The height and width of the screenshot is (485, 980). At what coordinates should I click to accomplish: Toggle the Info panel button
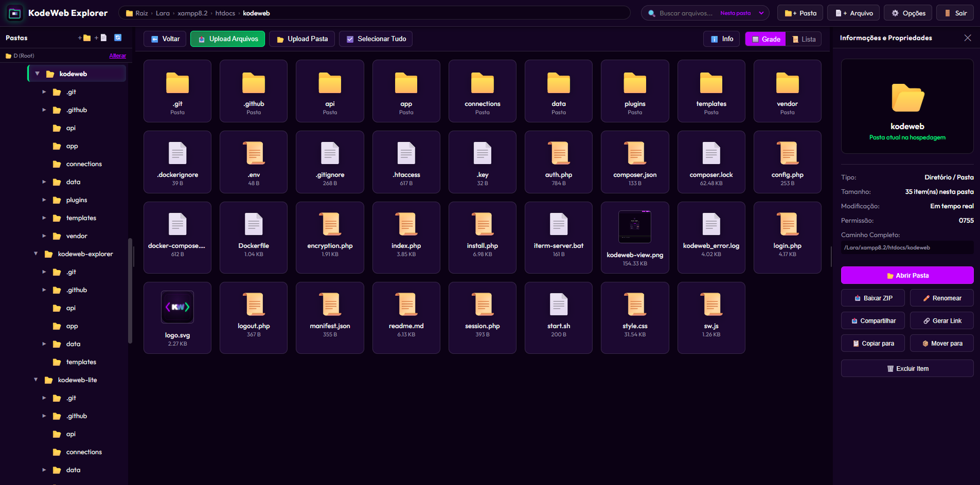(x=722, y=39)
